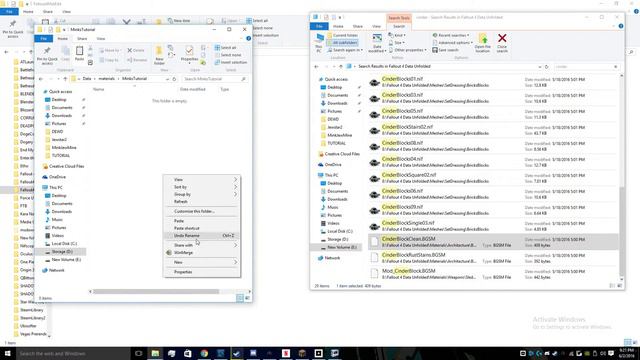Click refresh button in MinksTutorial address bar

(174, 79)
